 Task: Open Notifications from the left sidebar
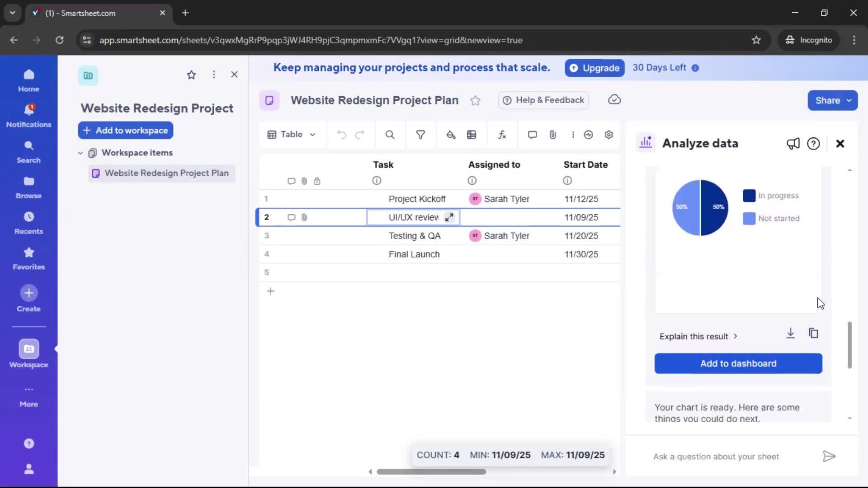coord(28,114)
